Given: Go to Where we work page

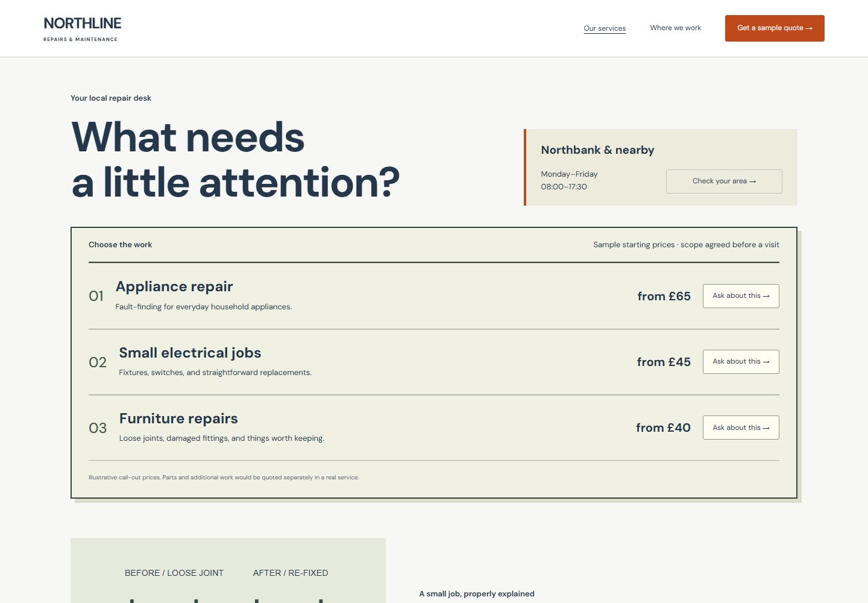Looking at the screenshot, I should tap(675, 28).
